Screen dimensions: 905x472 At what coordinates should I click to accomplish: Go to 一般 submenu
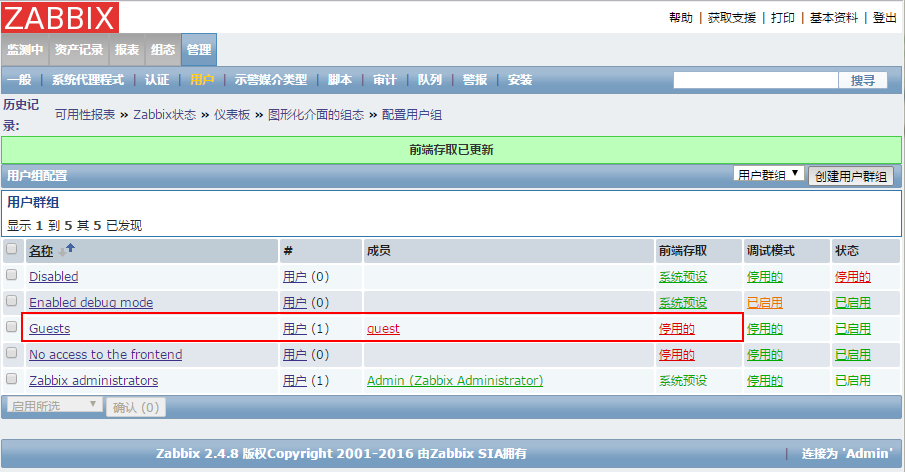coord(20,80)
